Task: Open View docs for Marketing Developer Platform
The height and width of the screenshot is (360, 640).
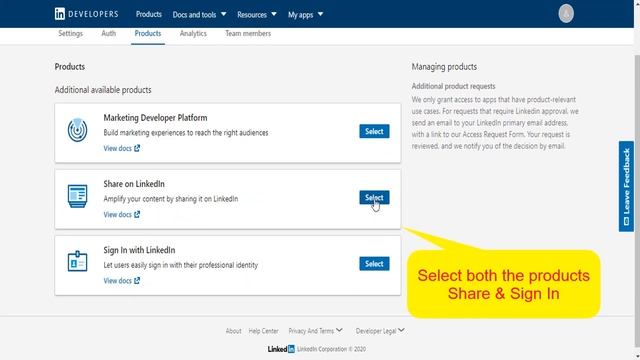Action: point(122,148)
